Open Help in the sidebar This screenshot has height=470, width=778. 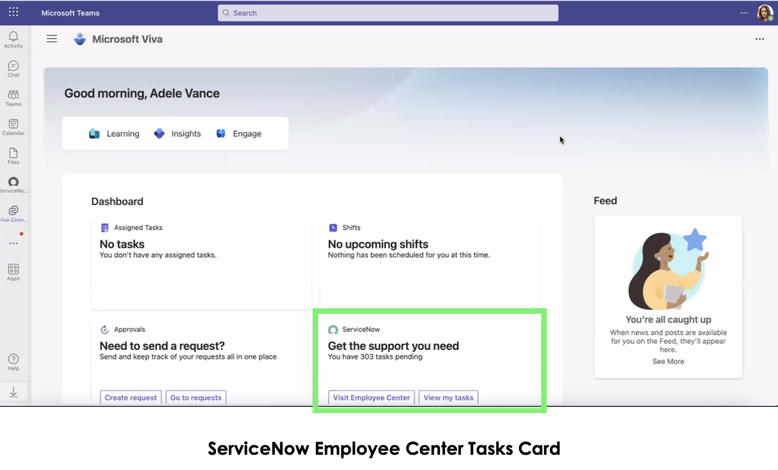(13, 362)
